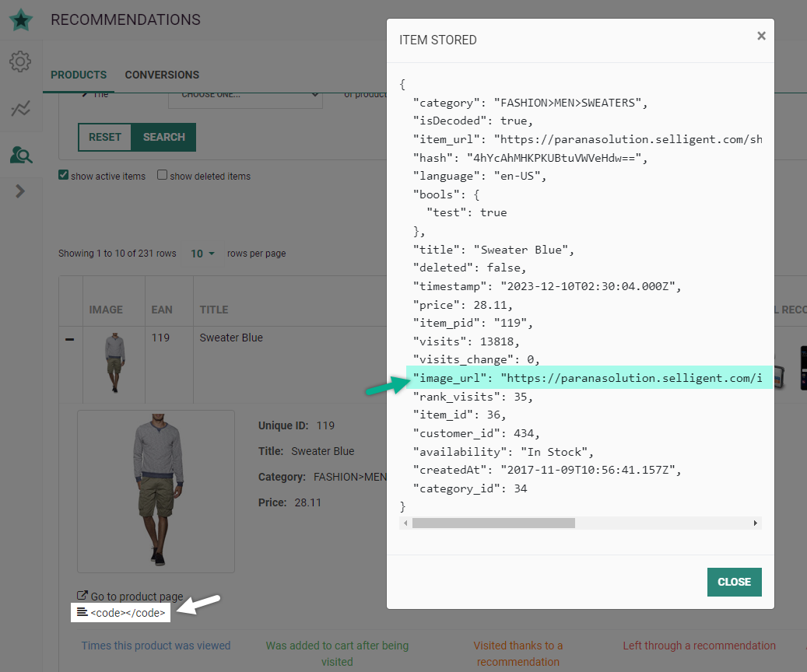Click the horizontal scrollbar thumb in JSON viewer
Screen dimensions: 807x672
point(493,523)
